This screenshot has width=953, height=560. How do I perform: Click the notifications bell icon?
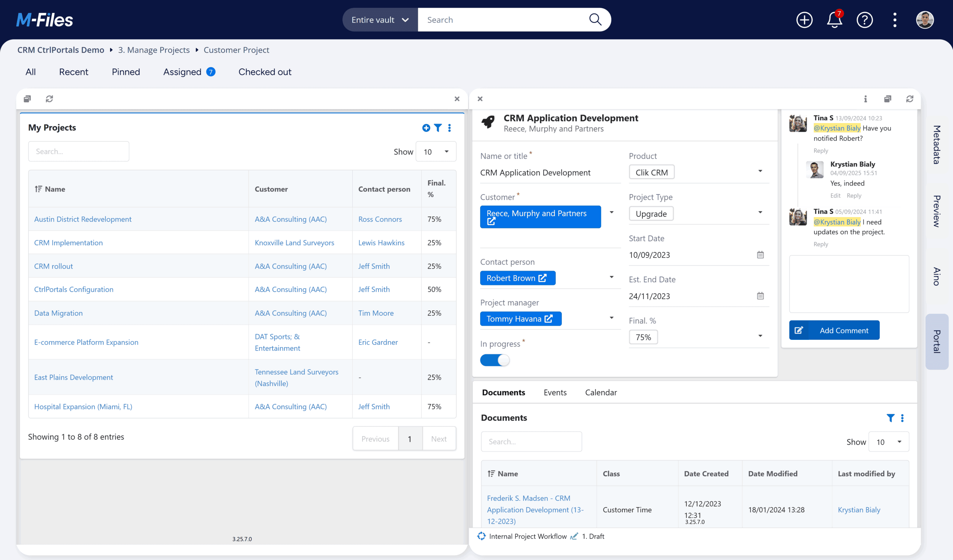(834, 20)
